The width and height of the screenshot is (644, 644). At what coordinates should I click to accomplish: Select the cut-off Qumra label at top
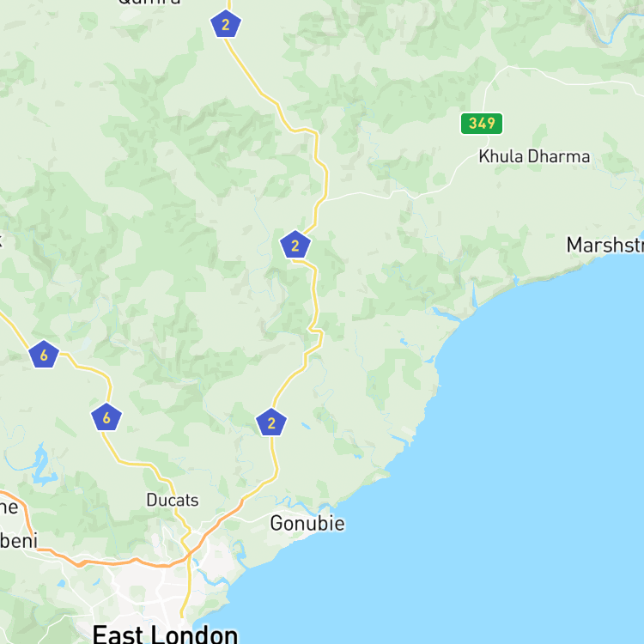(x=149, y=2)
